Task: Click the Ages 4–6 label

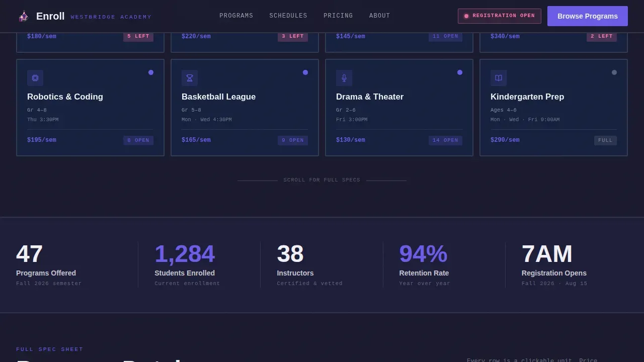Action: (x=504, y=110)
